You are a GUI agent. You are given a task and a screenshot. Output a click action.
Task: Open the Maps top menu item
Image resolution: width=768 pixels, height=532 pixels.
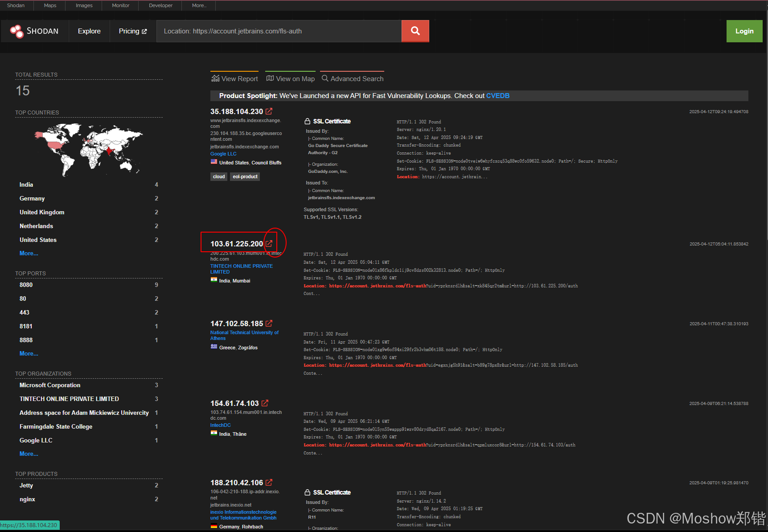point(50,5)
